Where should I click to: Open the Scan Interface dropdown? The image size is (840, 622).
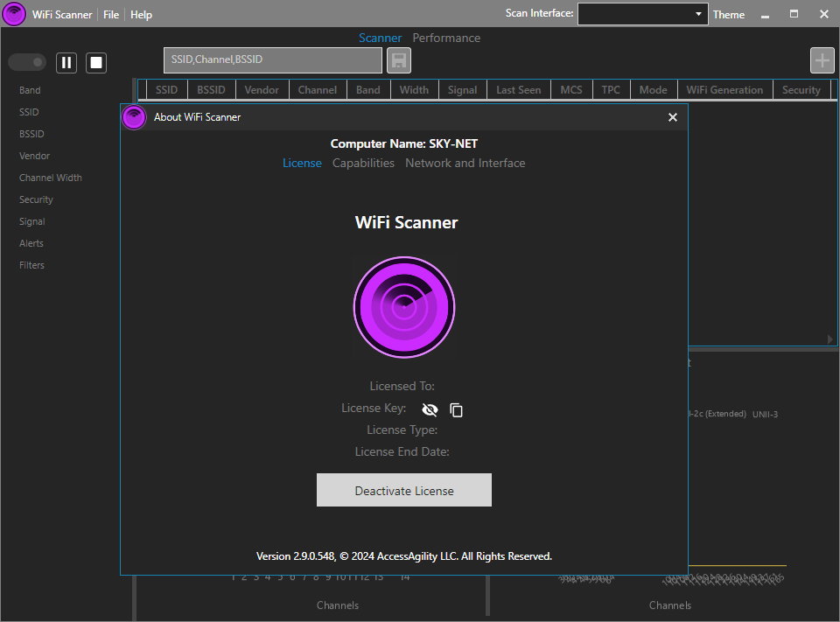tap(642, 14)
